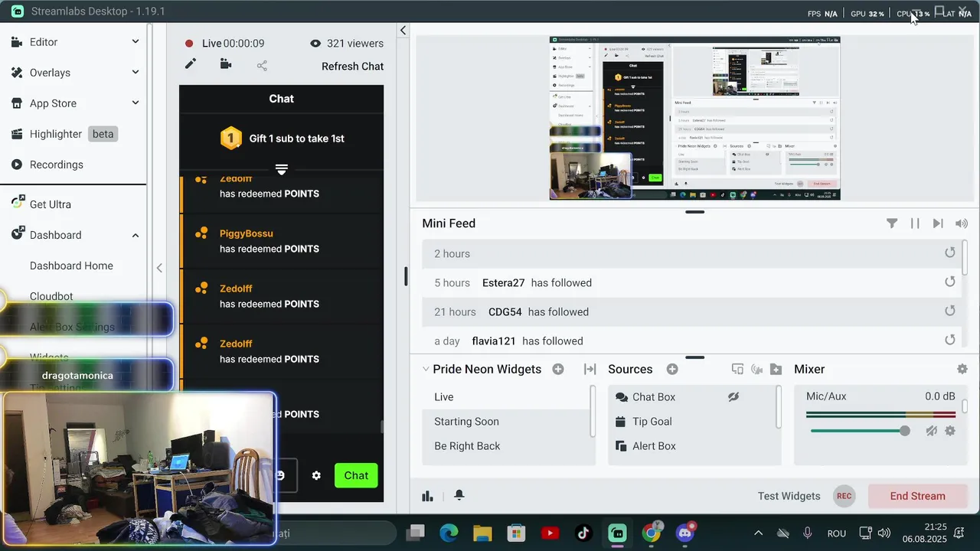Collapse the chat panel with left chevron
Image resolution: width=980 pixels, height=551 pixels.
(403, 31)
